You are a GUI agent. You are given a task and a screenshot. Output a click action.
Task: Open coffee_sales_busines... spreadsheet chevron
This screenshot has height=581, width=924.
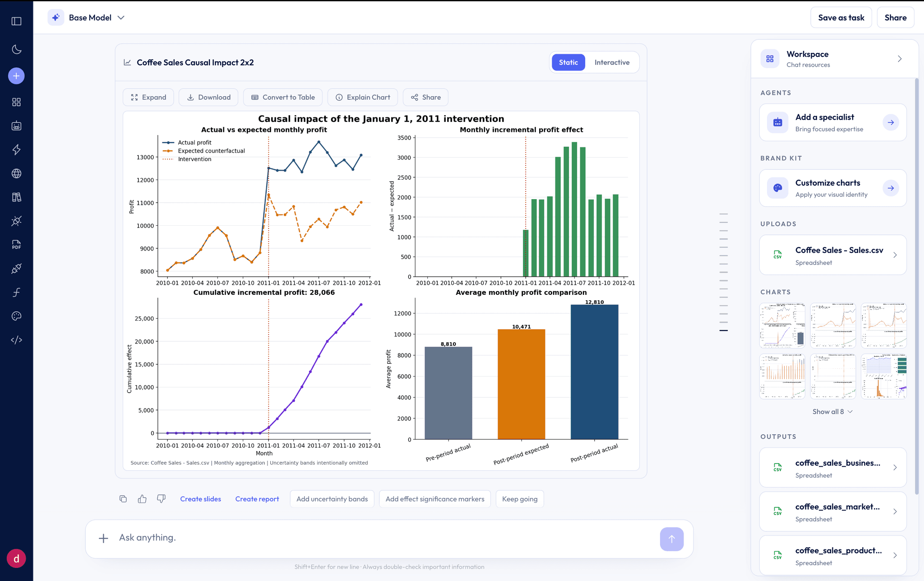coord(895,468)
